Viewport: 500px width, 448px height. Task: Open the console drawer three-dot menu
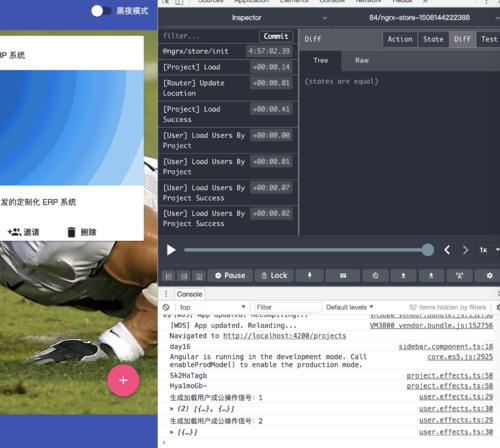coord(166,294)
